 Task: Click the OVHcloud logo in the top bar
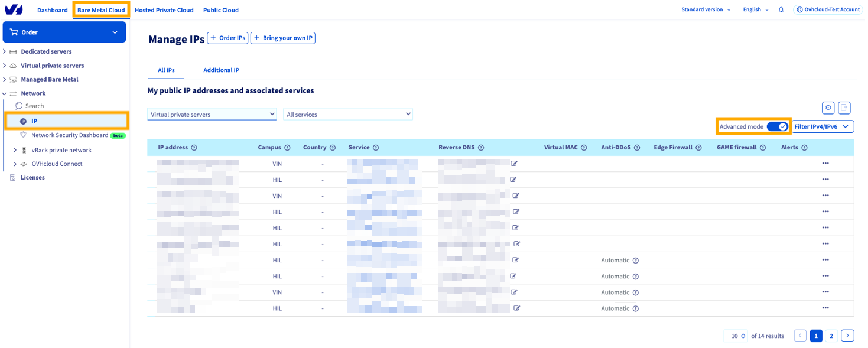pos(15,9)
